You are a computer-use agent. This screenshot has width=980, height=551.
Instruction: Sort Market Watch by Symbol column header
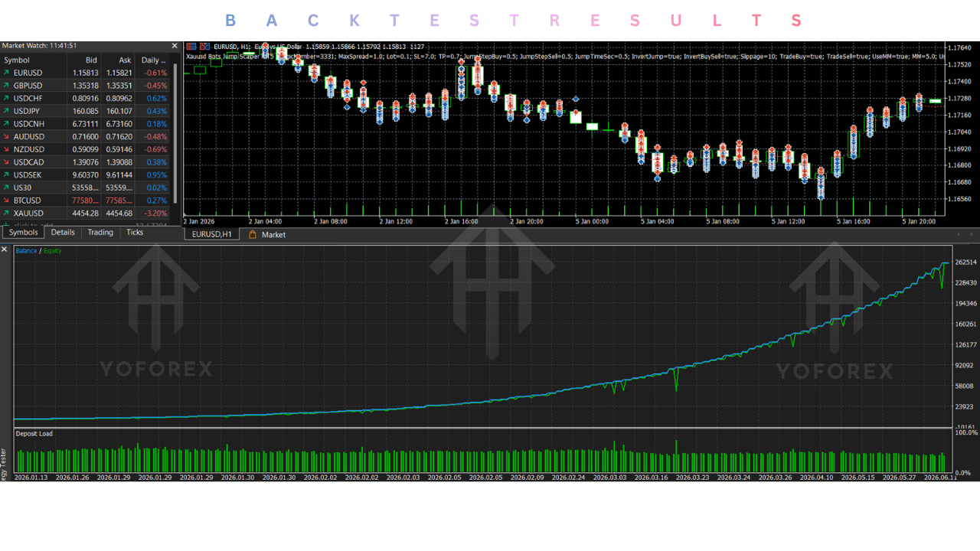point(34,60)
